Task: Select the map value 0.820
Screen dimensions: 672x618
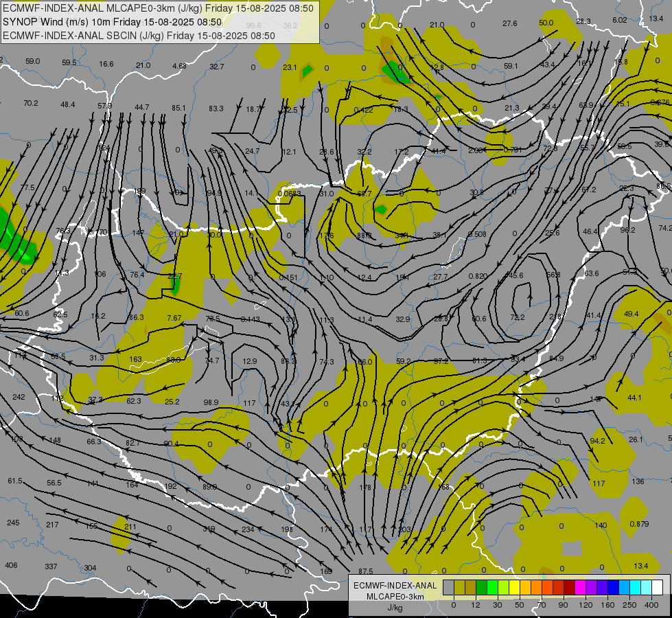Action: tap(478, 276)
